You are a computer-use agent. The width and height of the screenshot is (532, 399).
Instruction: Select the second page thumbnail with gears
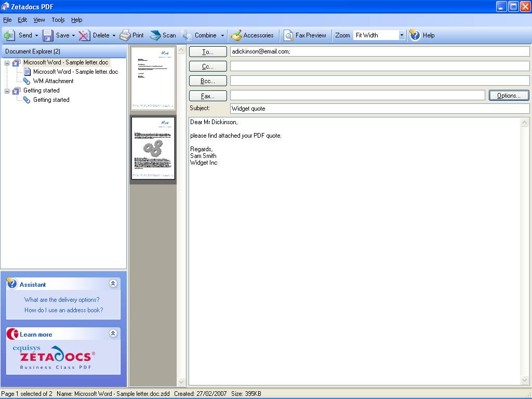click(153, 148)
